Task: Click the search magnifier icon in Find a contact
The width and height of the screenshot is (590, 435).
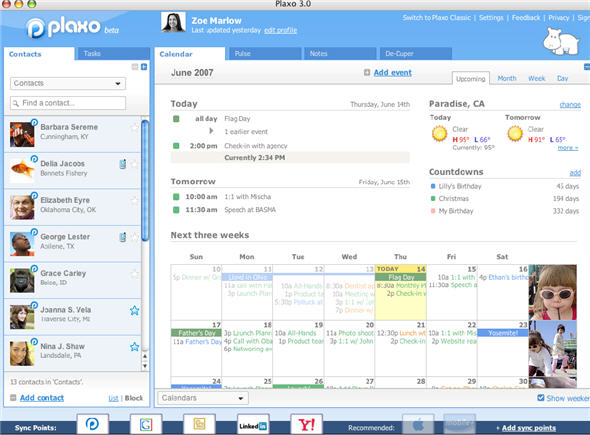Action: pyautogui.click(x=16, y=103)
